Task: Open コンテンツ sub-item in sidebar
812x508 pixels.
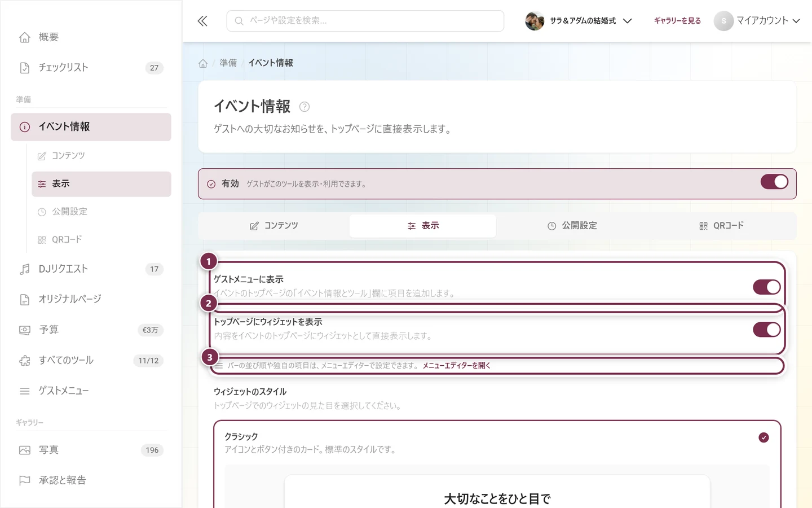Action: coord(101,156)
